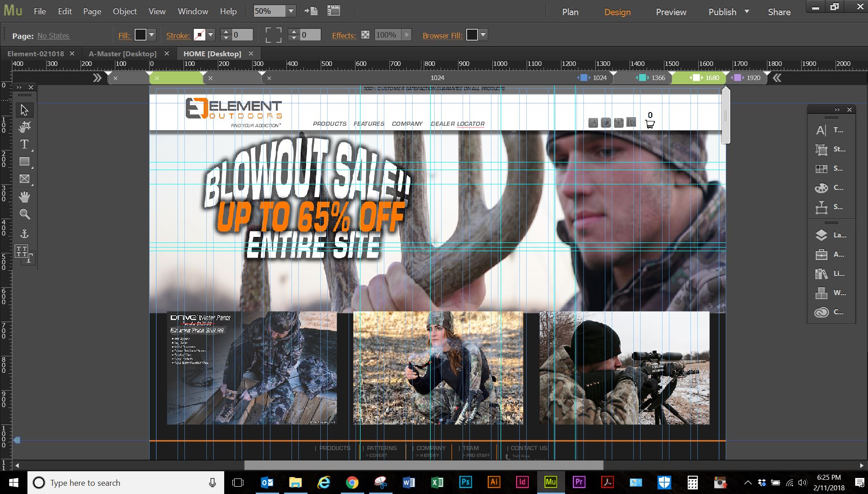The height and width of the screenshot is (494, 868).
Task: Select the 1366 breakpoint
Action: click(x=652, y=78)
